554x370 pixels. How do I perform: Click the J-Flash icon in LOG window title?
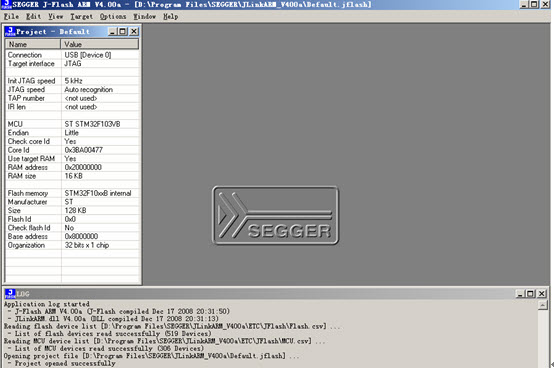pos(10,294)
